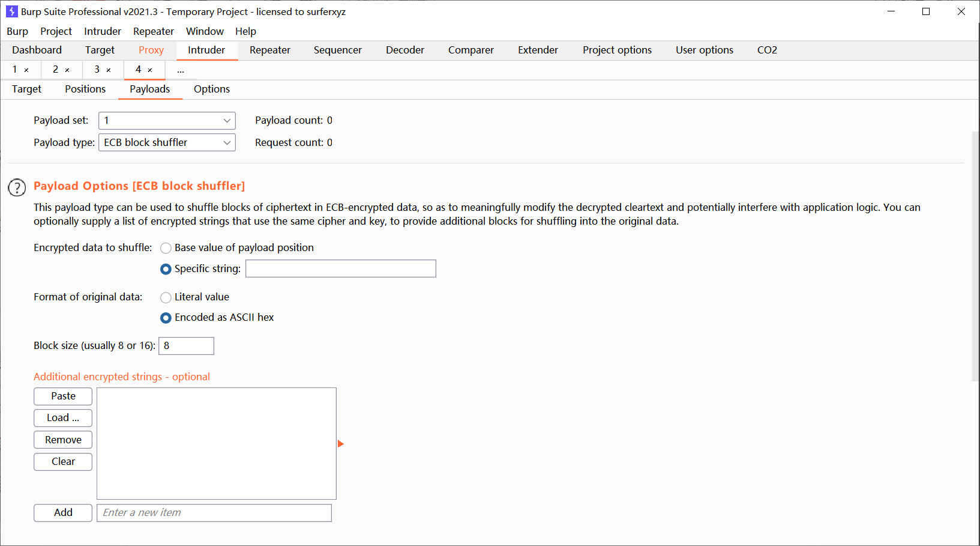Open the Options sub-tab
980x546 pixels.
click(212, 89)
